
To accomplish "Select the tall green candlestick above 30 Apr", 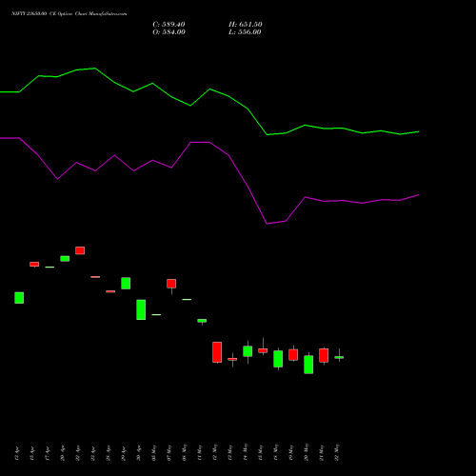I will coord(141,309).
